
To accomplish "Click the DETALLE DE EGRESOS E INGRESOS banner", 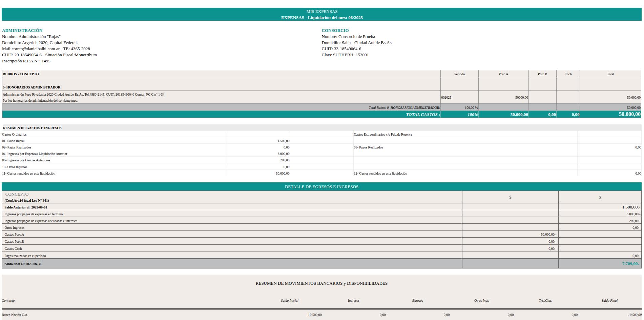I will (x=322, y=186).
